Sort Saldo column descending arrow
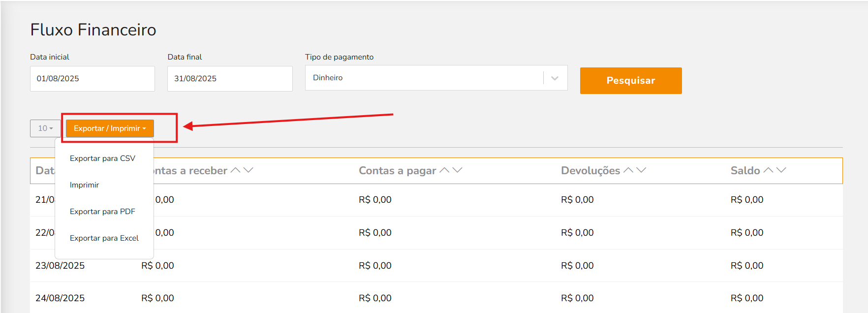Screen dimensions: 868x313 pyautogui.click(x=781, y=170)
